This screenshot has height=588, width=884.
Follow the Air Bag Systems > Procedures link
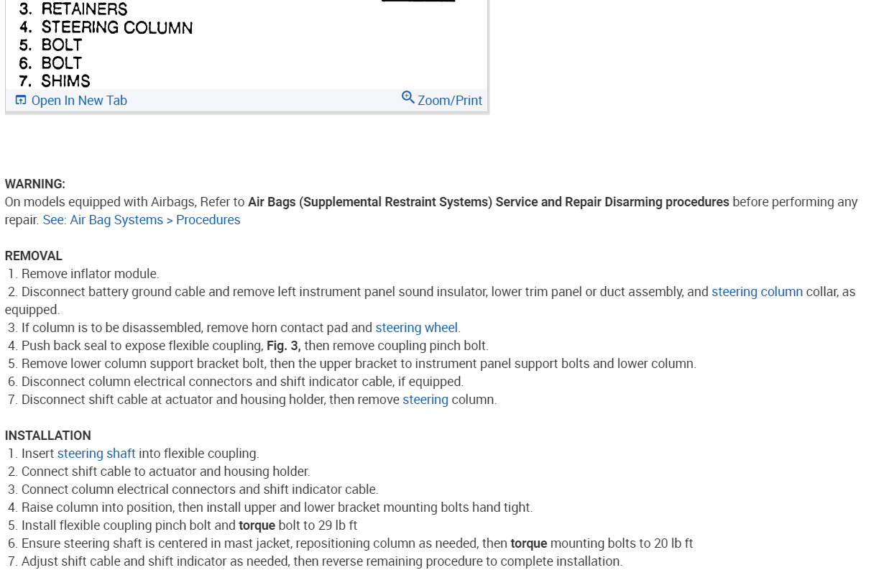pos(142,220)
